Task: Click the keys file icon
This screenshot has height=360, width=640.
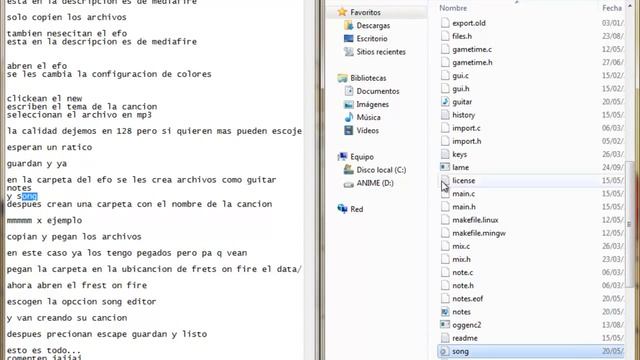Action: point(445,154)
